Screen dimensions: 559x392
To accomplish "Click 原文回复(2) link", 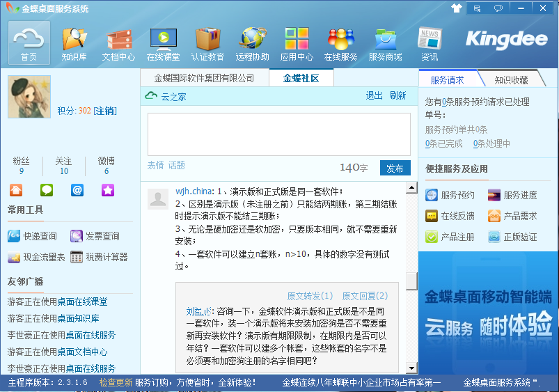I will coord(365,296).
